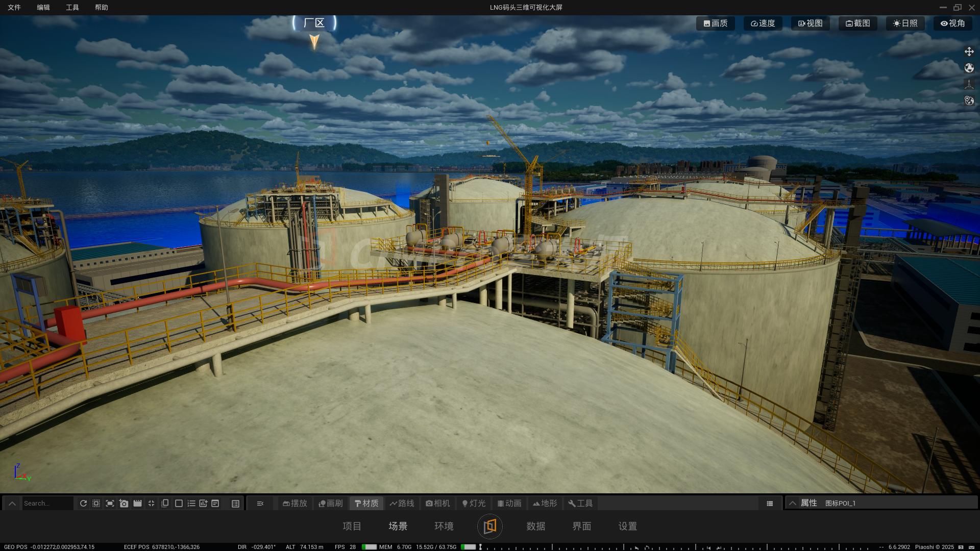Switch to the 场景 scene section
The height and width of the screenshot is (551, 980).
coord(398,526)
